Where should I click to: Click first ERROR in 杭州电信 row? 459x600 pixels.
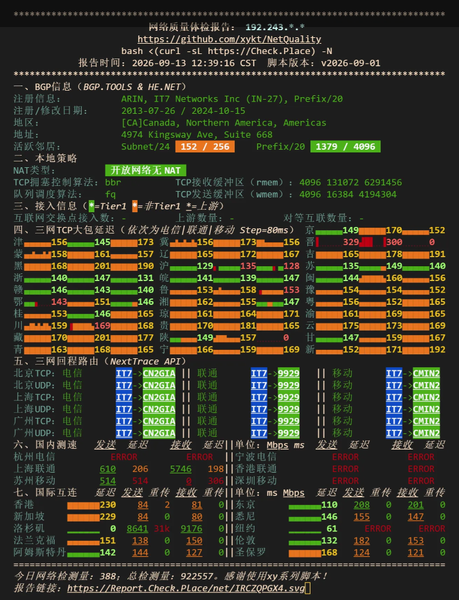click(x=124, y=457)
